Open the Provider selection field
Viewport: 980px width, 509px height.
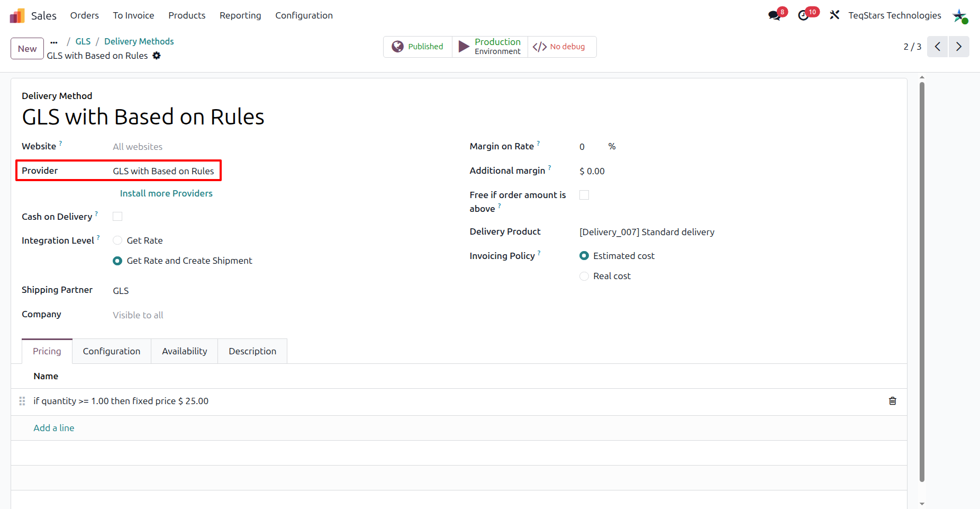[164, 171]
